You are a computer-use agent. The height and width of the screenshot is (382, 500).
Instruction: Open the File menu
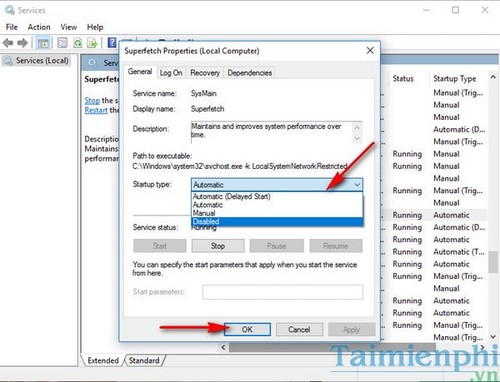pos(12,27)
